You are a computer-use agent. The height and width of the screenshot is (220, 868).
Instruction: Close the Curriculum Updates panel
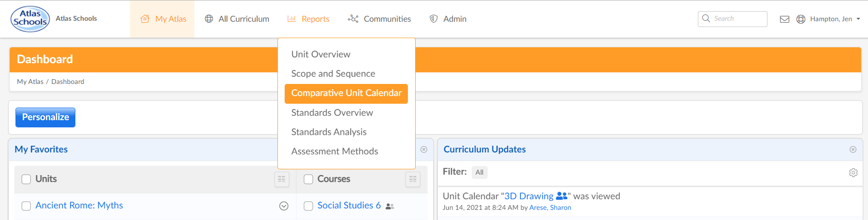pyautogui.click(x=853, y=150)
